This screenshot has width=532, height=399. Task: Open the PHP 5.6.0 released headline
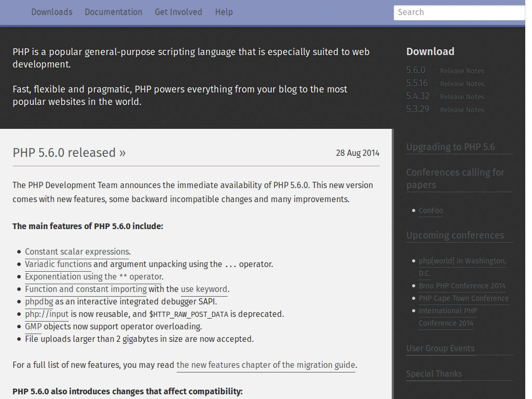(69, 153)
